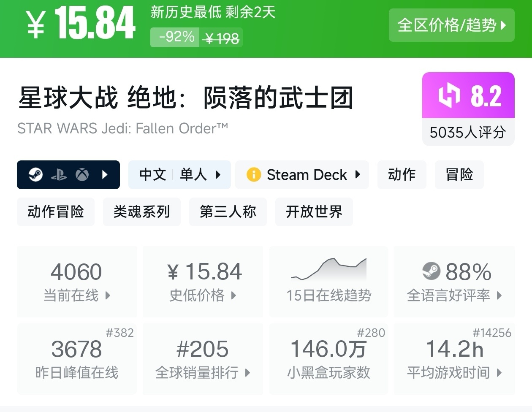This screenshot has height=412, width=532.
Task: Open the 5035人评分 ratings count
Action: (468, 132)
